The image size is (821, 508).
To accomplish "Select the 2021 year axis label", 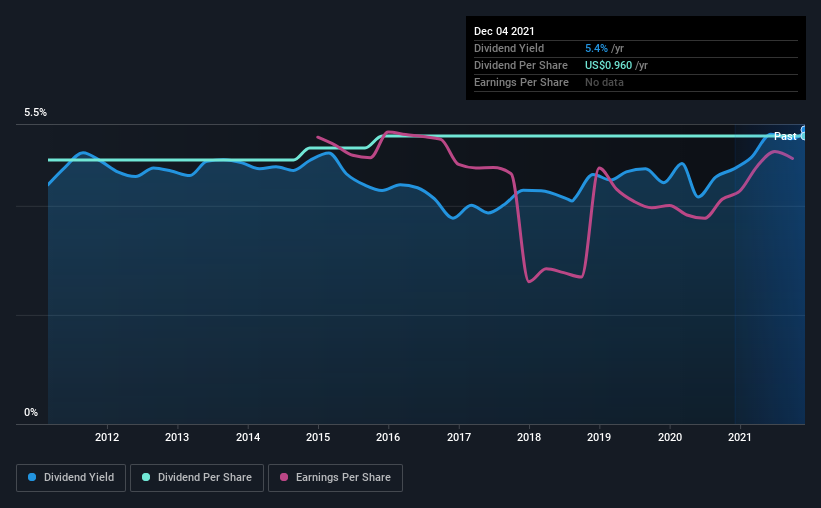I will click(740, 437).
